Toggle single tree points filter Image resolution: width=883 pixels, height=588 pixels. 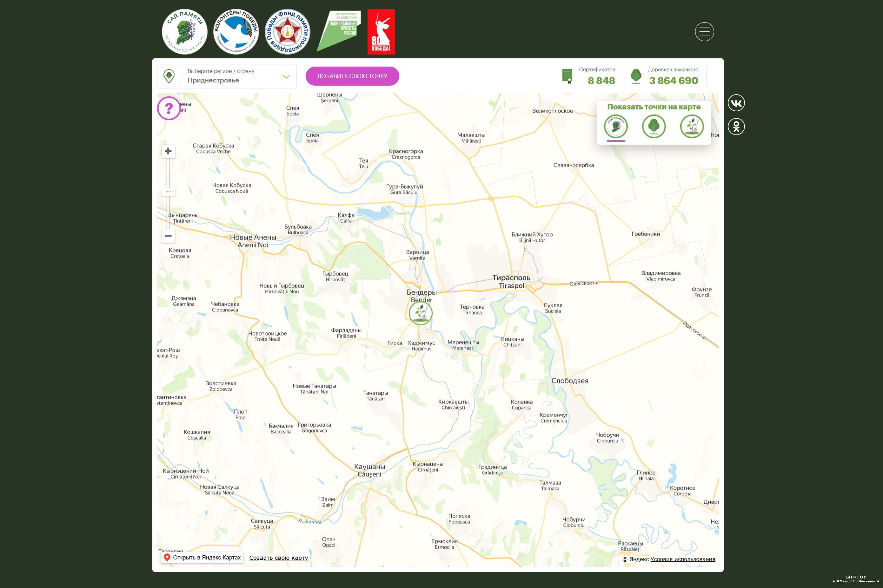click(654, 126)
